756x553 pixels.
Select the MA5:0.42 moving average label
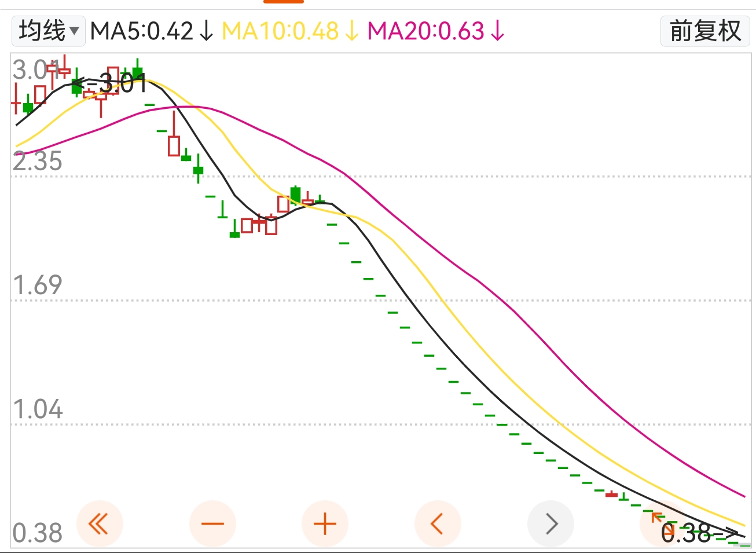(x=152, y=31)
